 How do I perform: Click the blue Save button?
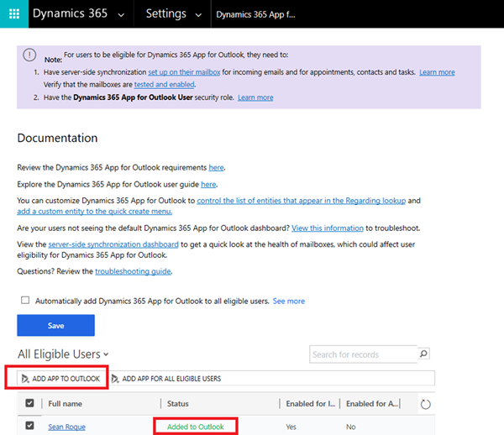tap(55, 325)
